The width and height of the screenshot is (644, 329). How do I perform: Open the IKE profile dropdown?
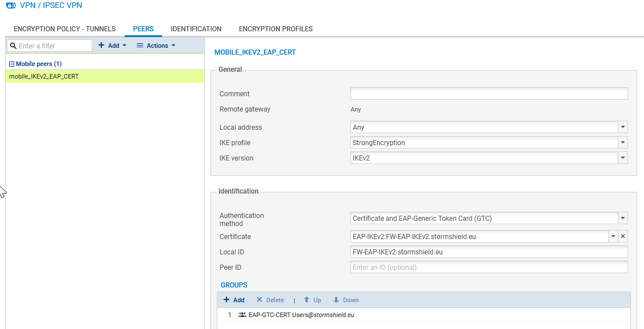622,142
